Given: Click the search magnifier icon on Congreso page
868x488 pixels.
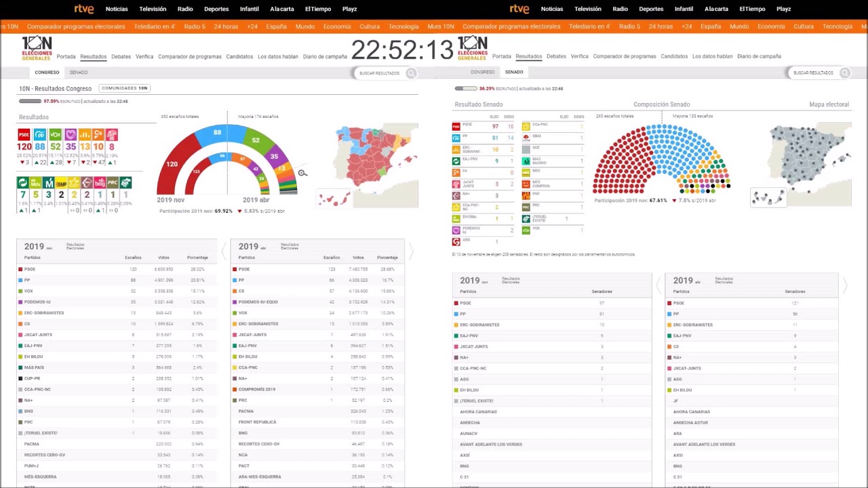Looking at the screenshot, I should [411, 73].
